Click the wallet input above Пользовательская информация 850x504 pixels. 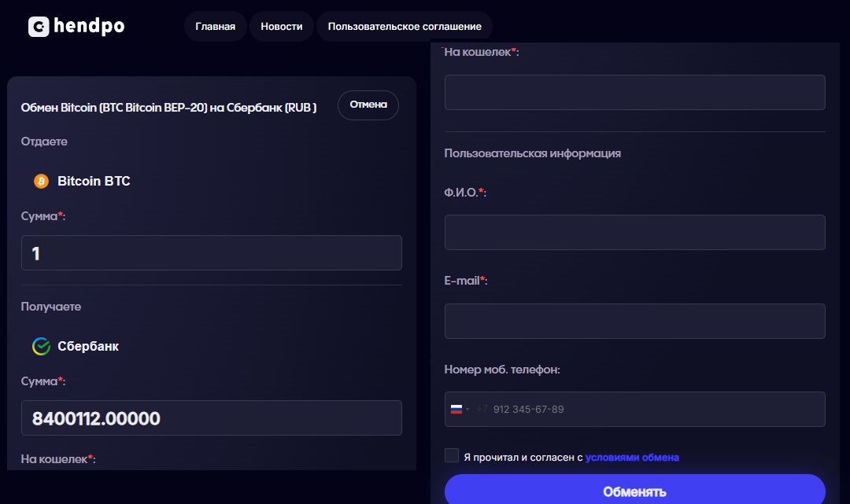click(635, 93)
